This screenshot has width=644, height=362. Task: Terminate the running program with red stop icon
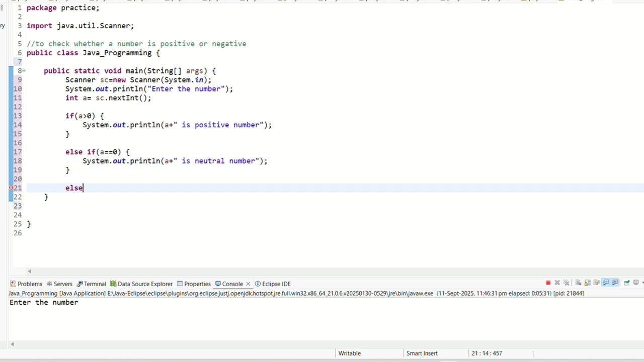pyautogui.click(x=548, y=283)
